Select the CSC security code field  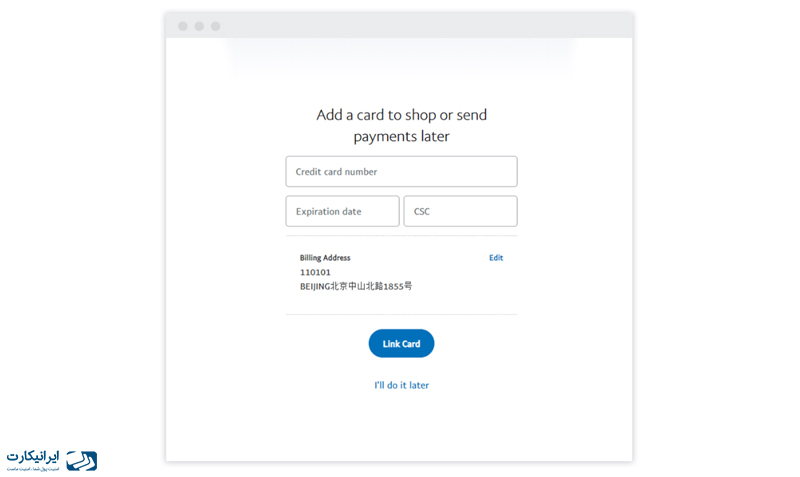point(460,211)
